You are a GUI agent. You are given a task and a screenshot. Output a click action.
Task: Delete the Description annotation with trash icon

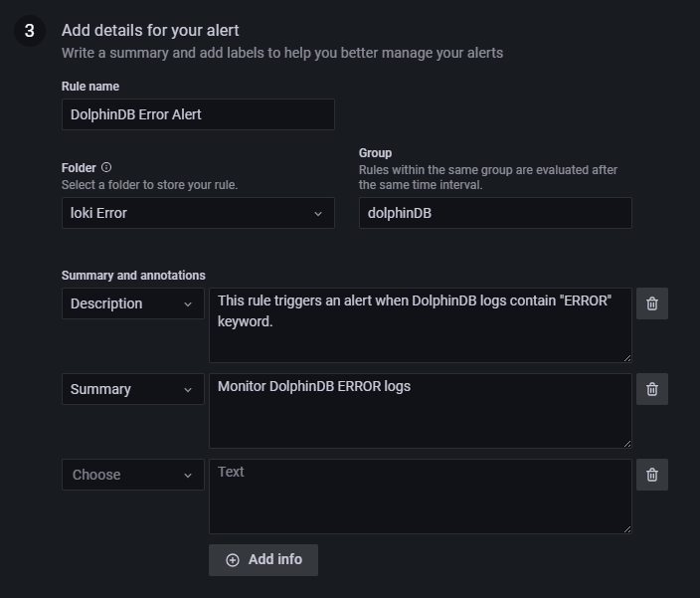click(x=651, y=303)
